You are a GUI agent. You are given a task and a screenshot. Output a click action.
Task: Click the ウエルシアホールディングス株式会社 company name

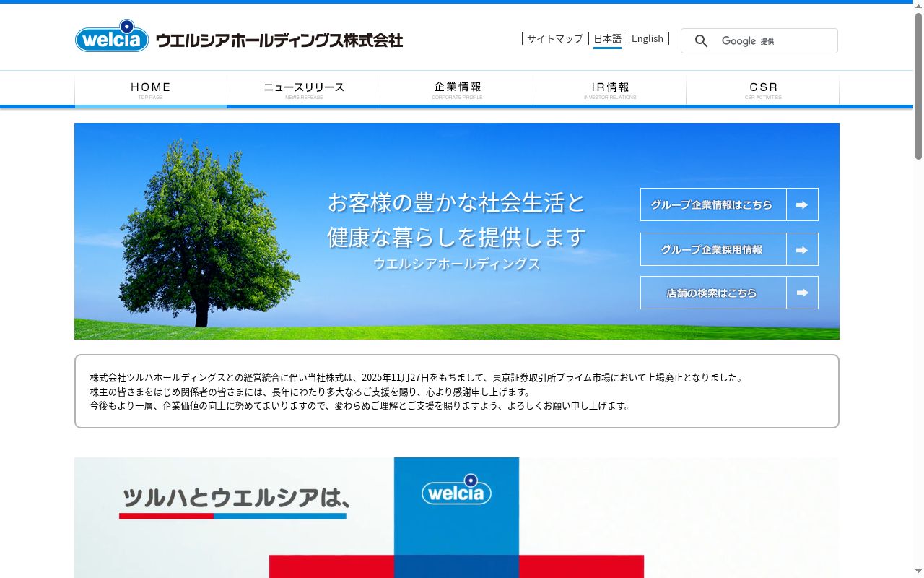tap(279, 40)
